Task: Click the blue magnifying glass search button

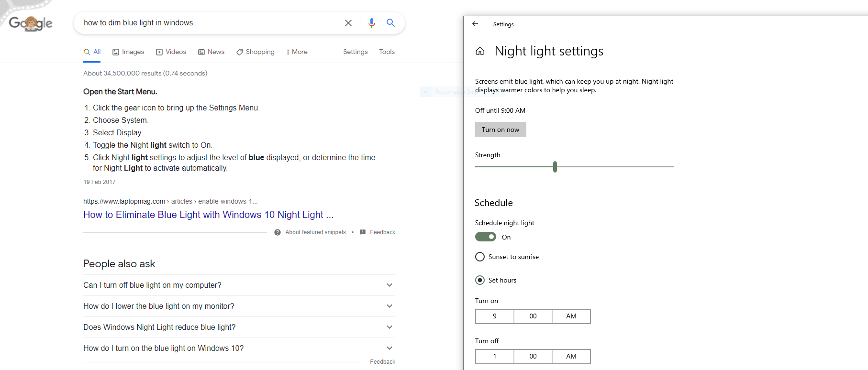Action: click(390, 23)
